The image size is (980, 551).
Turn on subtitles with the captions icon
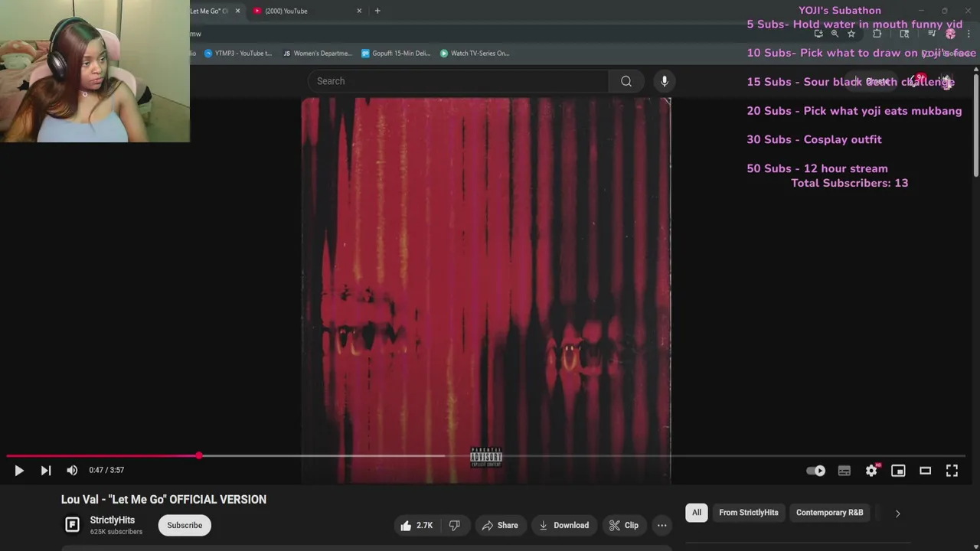844,471
